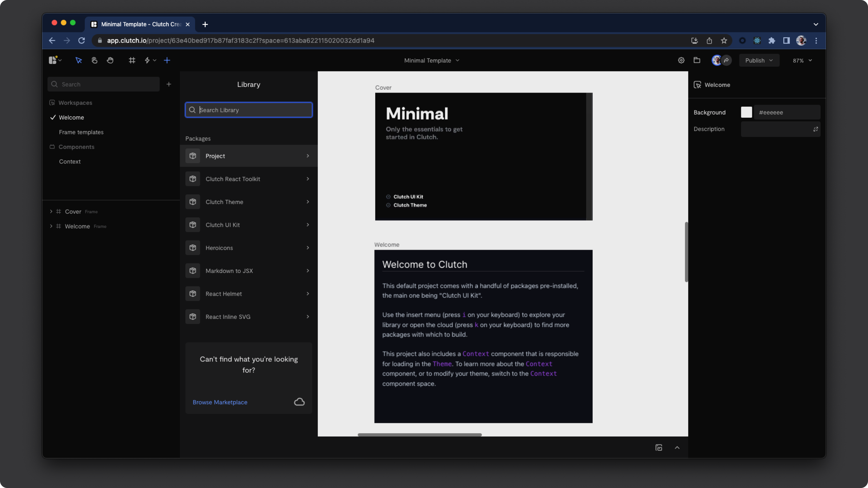Expand the Cover frame tree item
868x488 pixels.
click(51, 211)
